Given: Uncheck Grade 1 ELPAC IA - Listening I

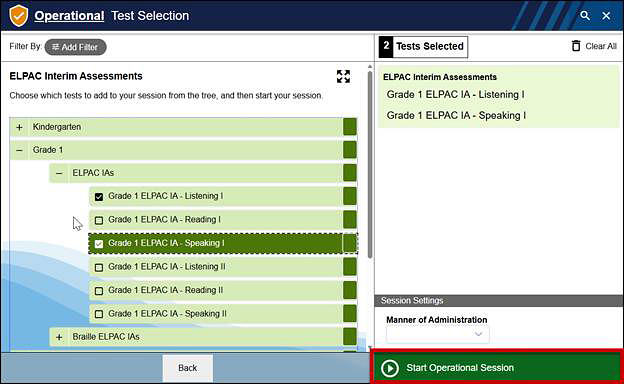Looking at the screenshot, I should tap(99, 197).
